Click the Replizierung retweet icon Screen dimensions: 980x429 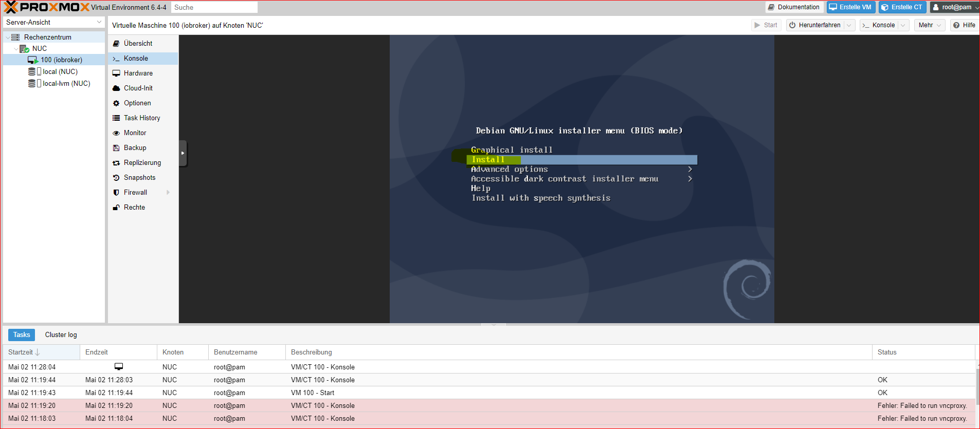click(x=116, y=163)
